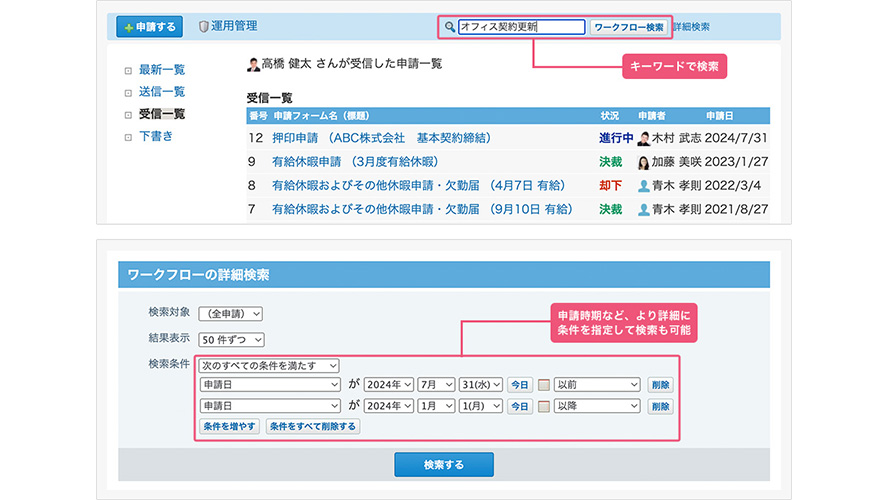This screenshot has width=888, height=500.
Task: Click 加藤 美咲 avatar icon
Action: pos(643,163)
